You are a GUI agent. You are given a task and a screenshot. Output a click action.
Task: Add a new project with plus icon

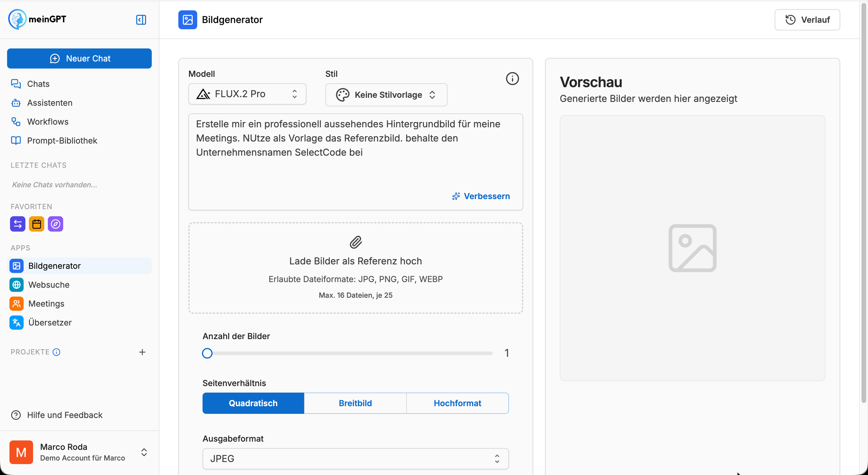[142, 352]
